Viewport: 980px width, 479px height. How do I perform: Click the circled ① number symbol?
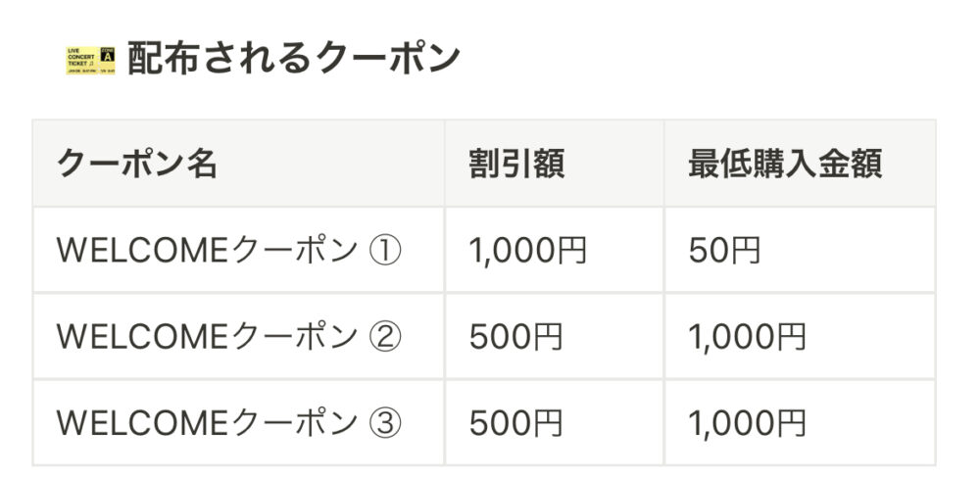385,252
